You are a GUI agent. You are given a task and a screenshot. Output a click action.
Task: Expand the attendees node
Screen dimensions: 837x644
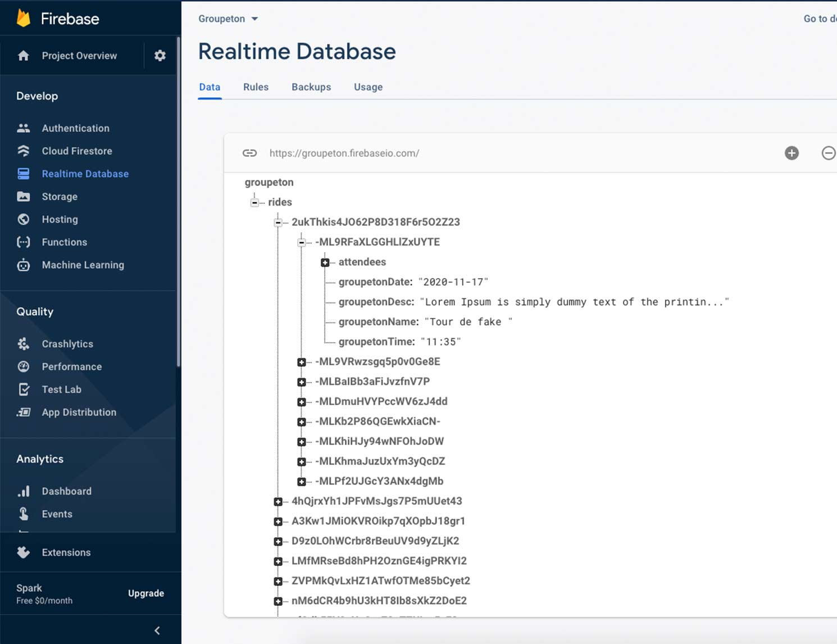pos(325,262)
